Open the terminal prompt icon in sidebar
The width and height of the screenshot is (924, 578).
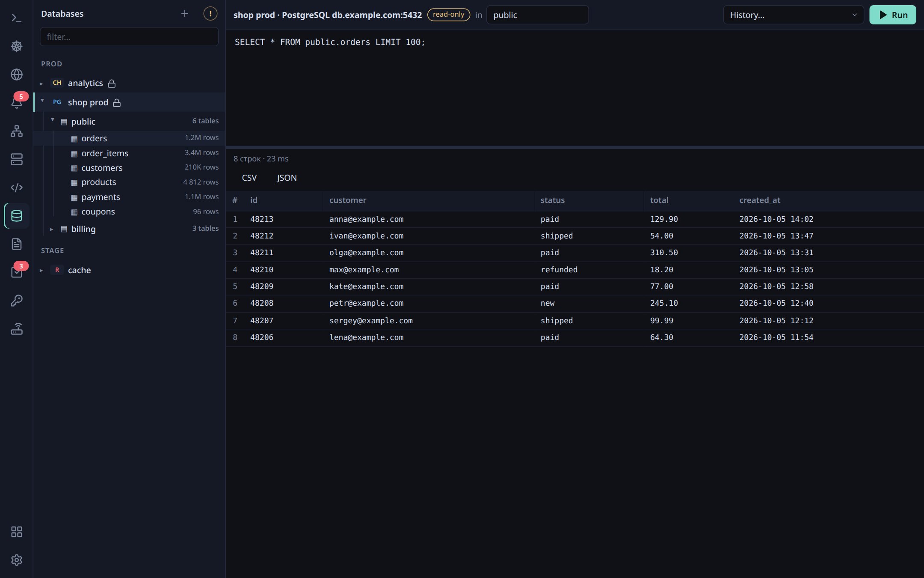coord(16,18)
